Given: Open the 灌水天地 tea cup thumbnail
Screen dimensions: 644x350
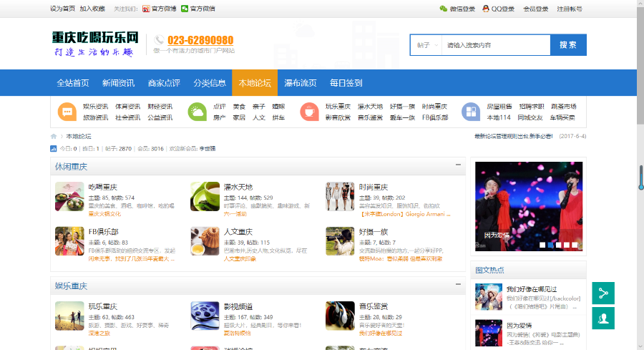Looking at the screenshot, I should pyautogui.click(x=205, y=197).
